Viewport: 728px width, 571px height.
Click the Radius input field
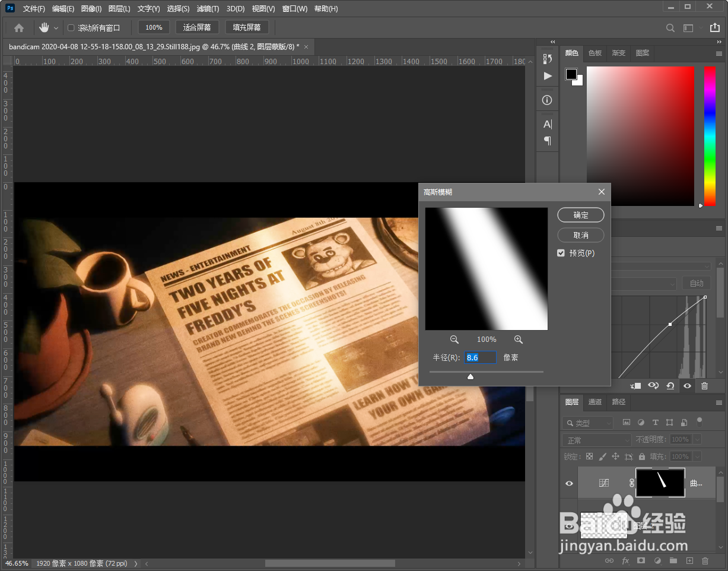click(480, 357)
